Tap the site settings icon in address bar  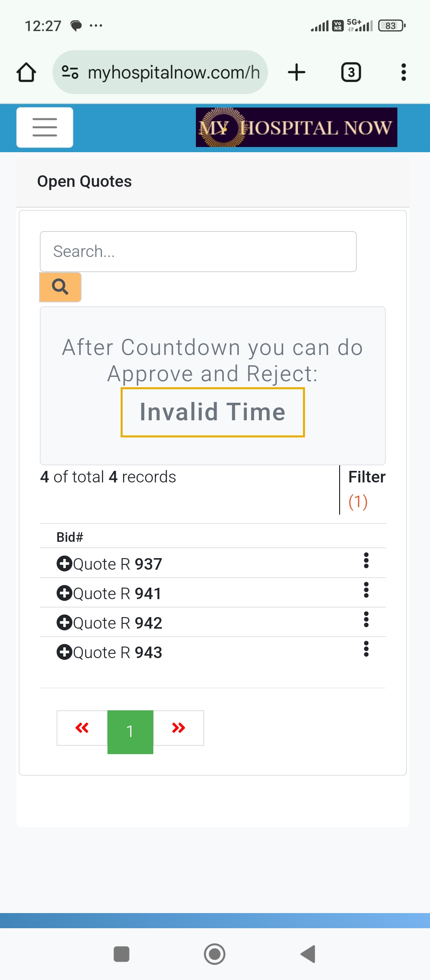pyautogui.click(x=70, y=73)
